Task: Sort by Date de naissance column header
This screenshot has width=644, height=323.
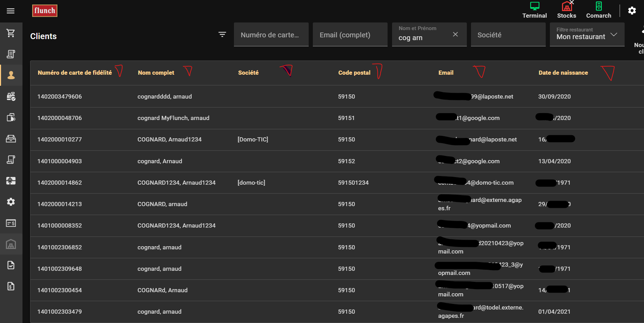Action: coord(563,73)
